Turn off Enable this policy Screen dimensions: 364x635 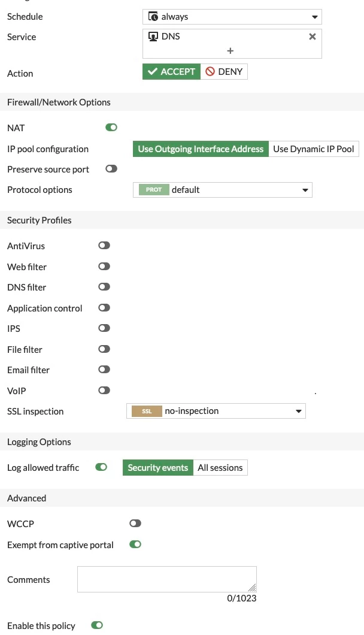97,625
